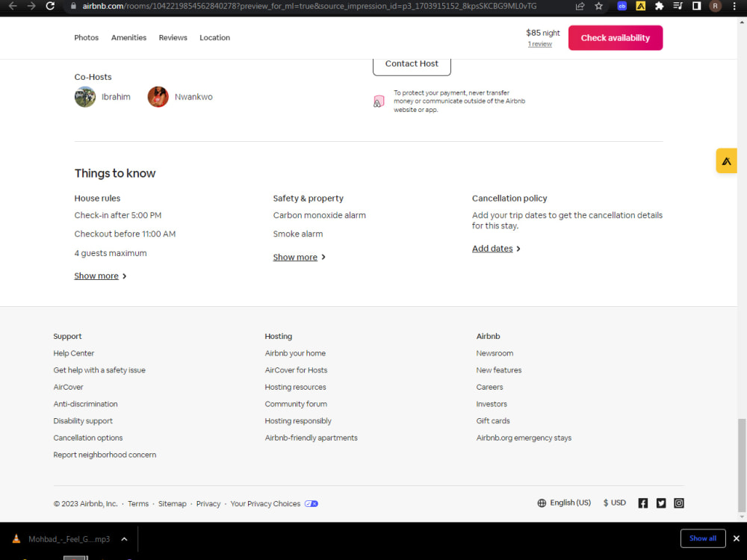Open the Cancellation options link
The height and width of the screenshot is (560, 747).
point(88,438)
